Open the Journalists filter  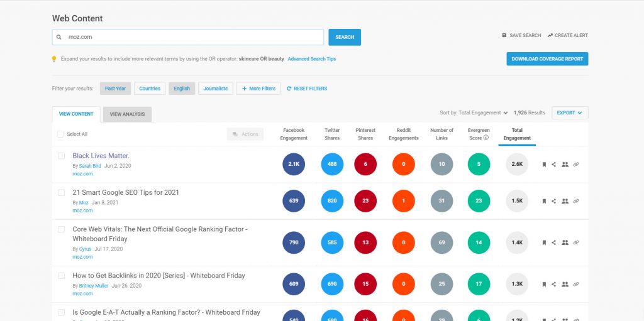216,89
